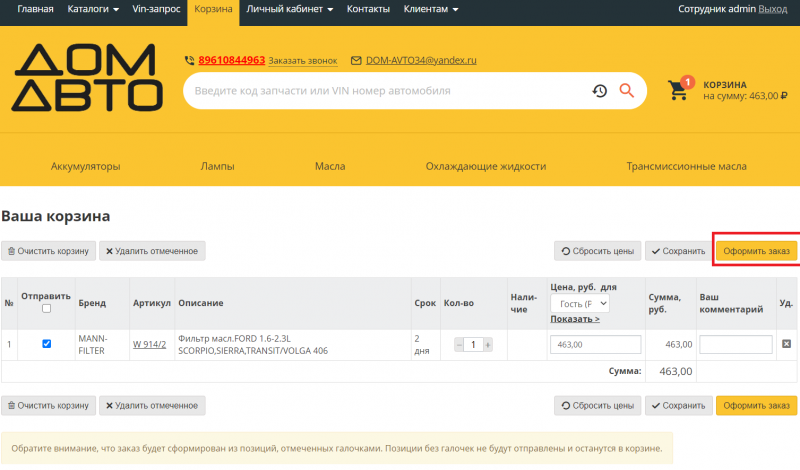
Task: Click the Выход logout link
Action: 772,9
